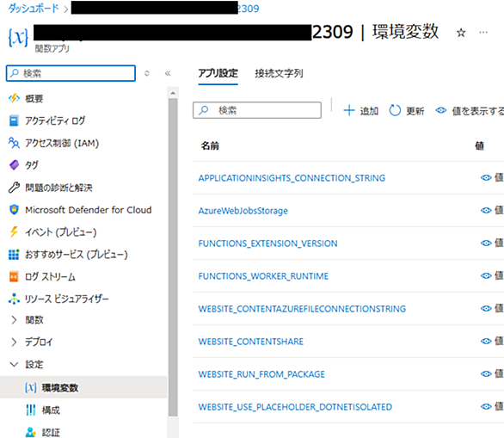
Task: Click the 追加 plus icon
Action: click(x=349, y=110)
